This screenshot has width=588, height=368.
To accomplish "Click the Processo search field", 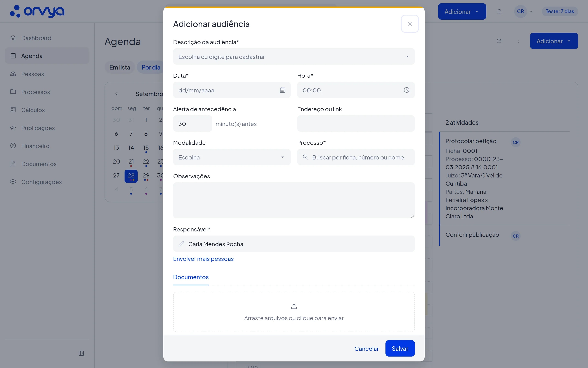I will 356,157.
